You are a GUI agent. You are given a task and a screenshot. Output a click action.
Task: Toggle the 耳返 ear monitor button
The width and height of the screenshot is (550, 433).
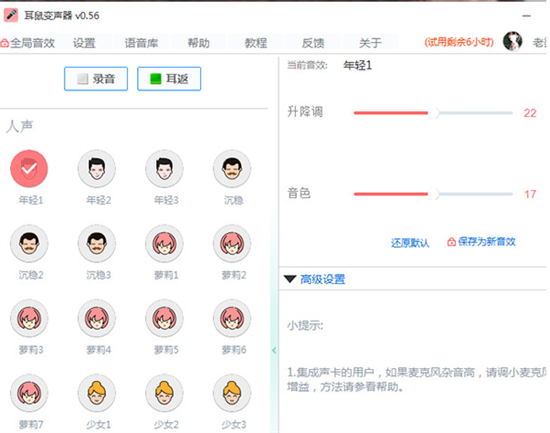169,79
